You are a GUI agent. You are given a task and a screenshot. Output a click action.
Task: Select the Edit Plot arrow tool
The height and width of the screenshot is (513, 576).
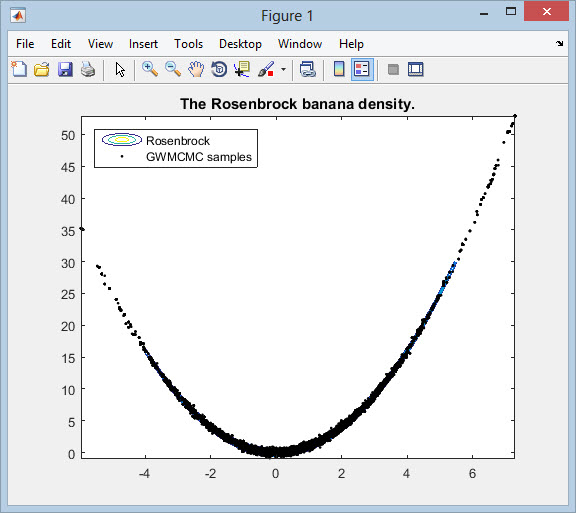(x=120, y=69)
